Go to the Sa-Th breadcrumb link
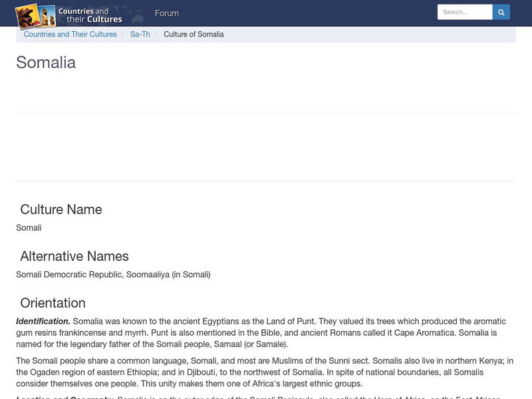Image resolution: width=532 pixels, height=399 pixels. [x=140, y=35]
